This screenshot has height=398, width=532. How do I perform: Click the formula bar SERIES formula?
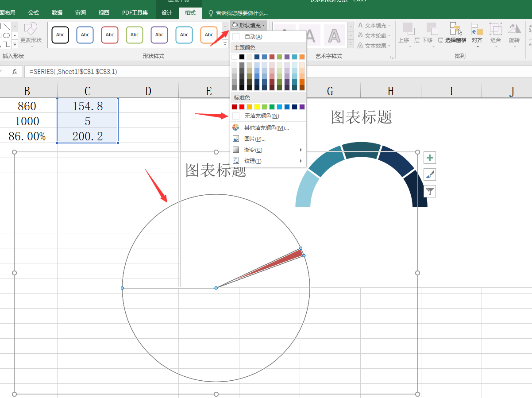click(73, 72)
